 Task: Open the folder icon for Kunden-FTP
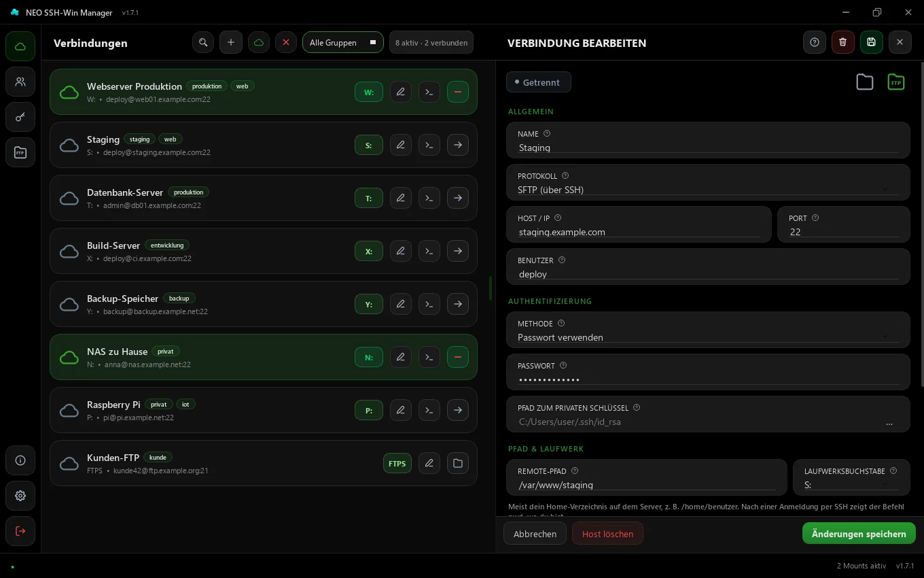tap(458, 463)
